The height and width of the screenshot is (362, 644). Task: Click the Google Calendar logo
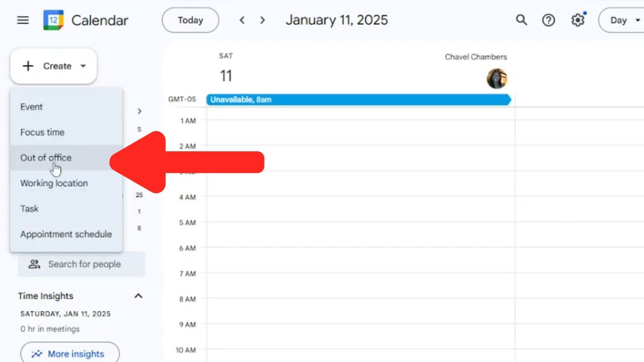point(53,21)
